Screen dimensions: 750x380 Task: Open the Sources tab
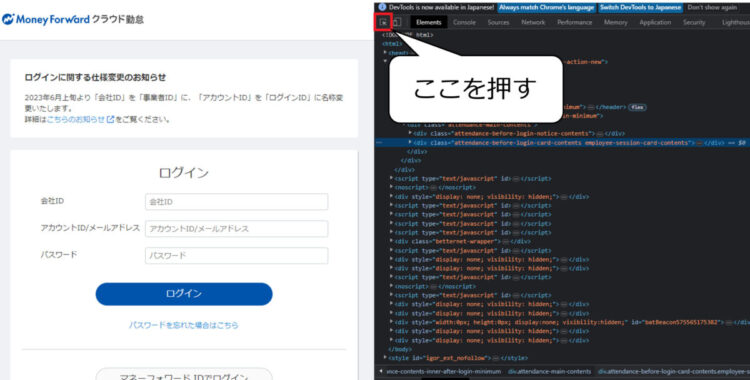tap(498, 22)
